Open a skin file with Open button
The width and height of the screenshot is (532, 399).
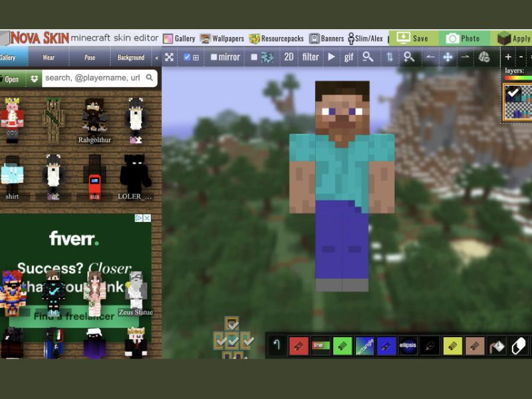click(x=12, y=79)
